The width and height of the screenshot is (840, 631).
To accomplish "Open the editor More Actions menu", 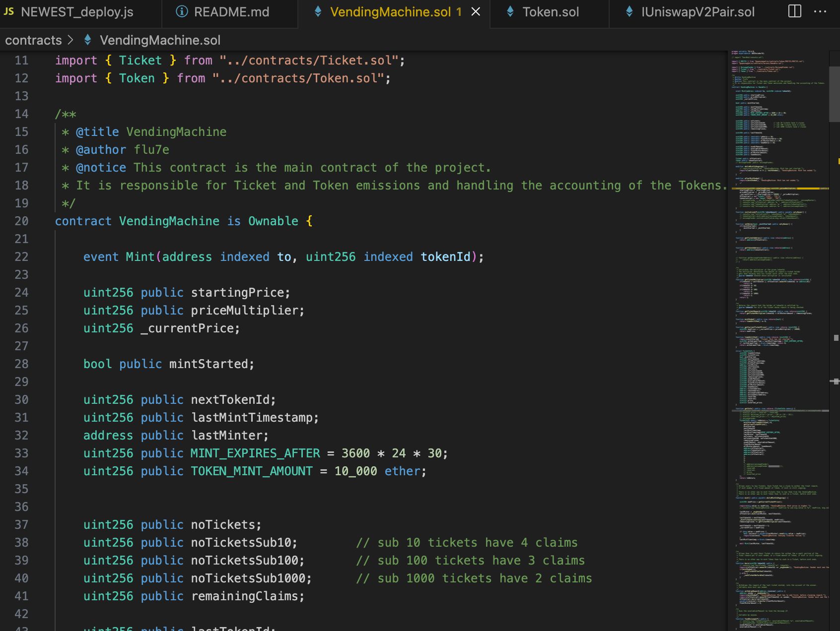I will click(821, 11).
